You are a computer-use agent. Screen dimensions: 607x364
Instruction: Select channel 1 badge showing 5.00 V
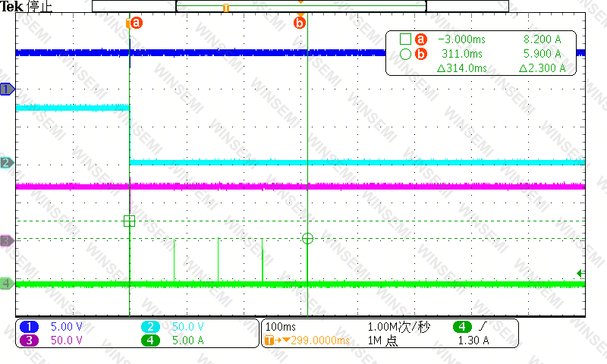(x=29, y=327)
